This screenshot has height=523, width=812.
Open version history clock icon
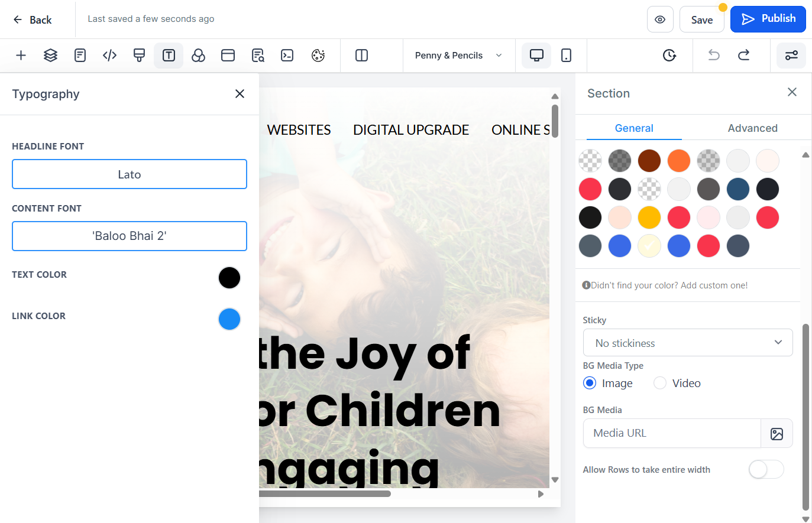[x=669, y=56]
